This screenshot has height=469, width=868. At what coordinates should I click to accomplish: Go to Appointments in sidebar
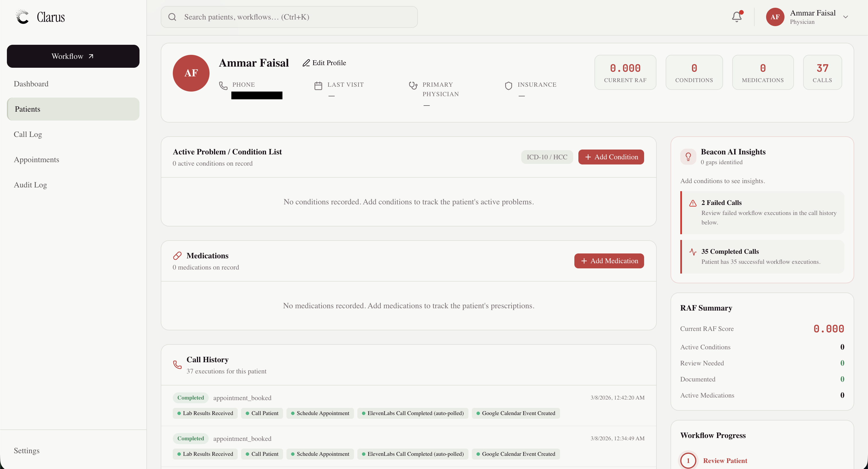click(x=36, y=160)
